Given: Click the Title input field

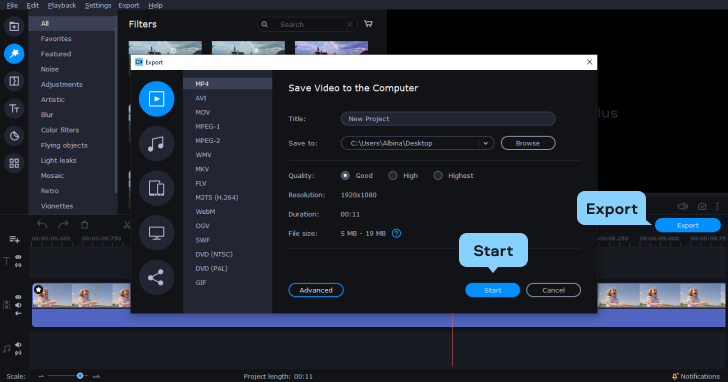Looking at the screenshot, I should coord(448,119).
